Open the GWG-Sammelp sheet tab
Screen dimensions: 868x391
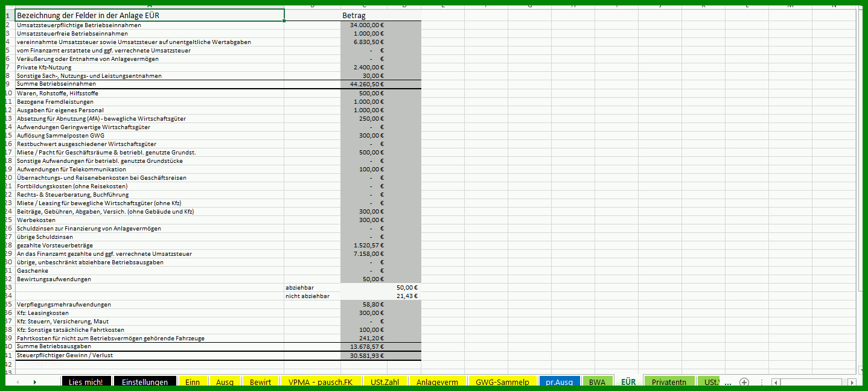coord(502,382)
